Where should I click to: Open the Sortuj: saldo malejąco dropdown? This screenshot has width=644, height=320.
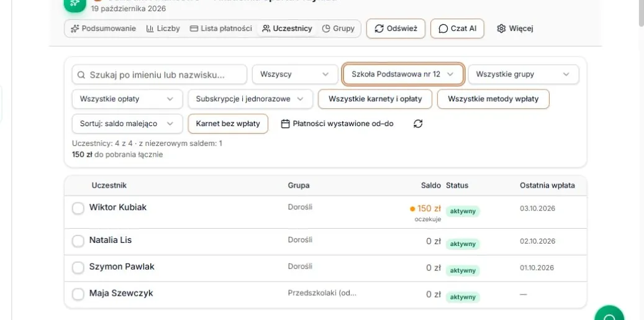pyautogui.click(x=127, y=124)
